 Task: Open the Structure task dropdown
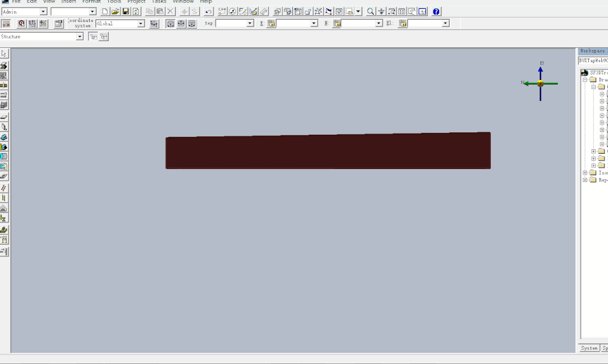point(79,37)
